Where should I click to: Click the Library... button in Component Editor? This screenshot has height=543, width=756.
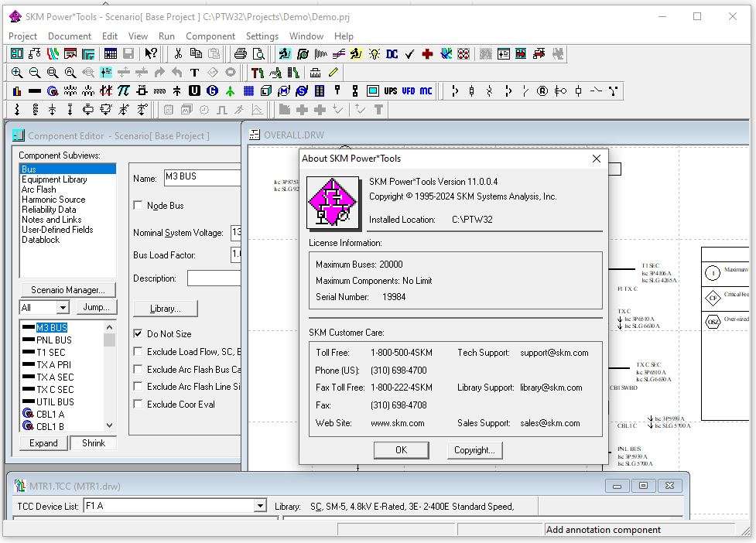166,309
